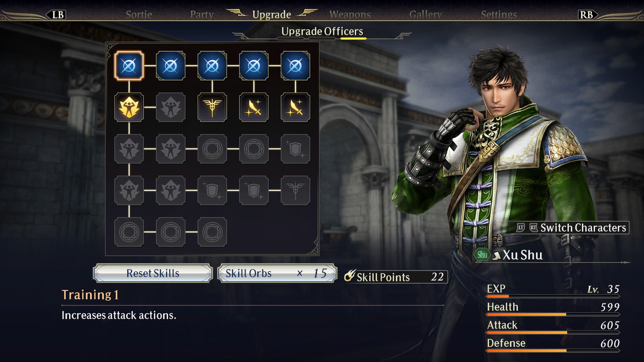Screen dimensions: 644x362
Task: Select the blue skill node in top-right corner
Action: click(296, 66)
